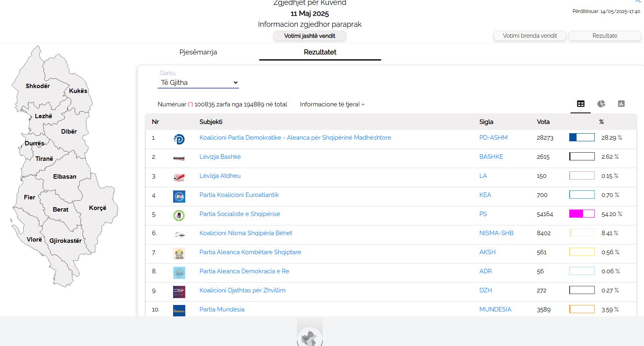This screenshot has width=644, height=346.
Task: Click the Partia Mundësia logo
Action: 179,310
